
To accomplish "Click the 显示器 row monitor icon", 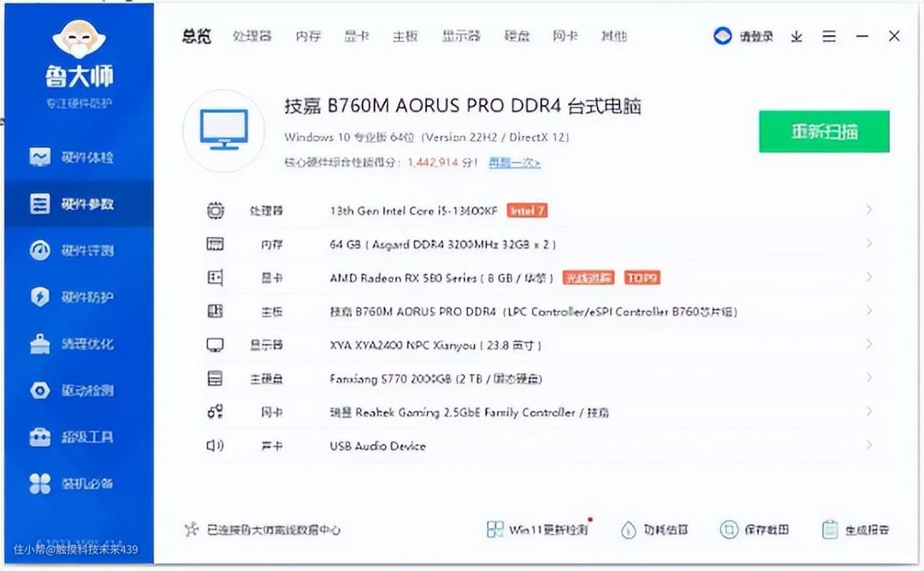I will [x=215, y=344].
